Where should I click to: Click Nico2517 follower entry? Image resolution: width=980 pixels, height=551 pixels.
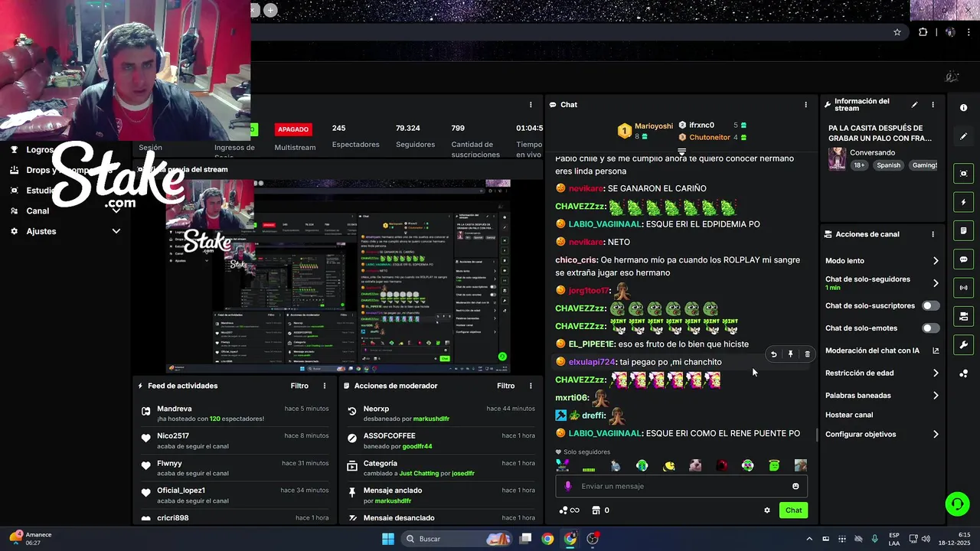(172, 436)
